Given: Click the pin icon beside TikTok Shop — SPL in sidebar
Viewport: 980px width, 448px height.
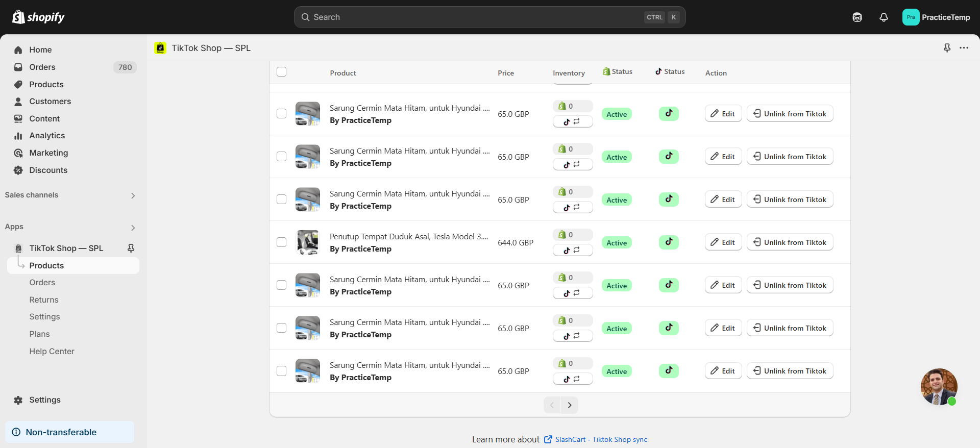Looking at the screenshot, I should tap(131, 248).
